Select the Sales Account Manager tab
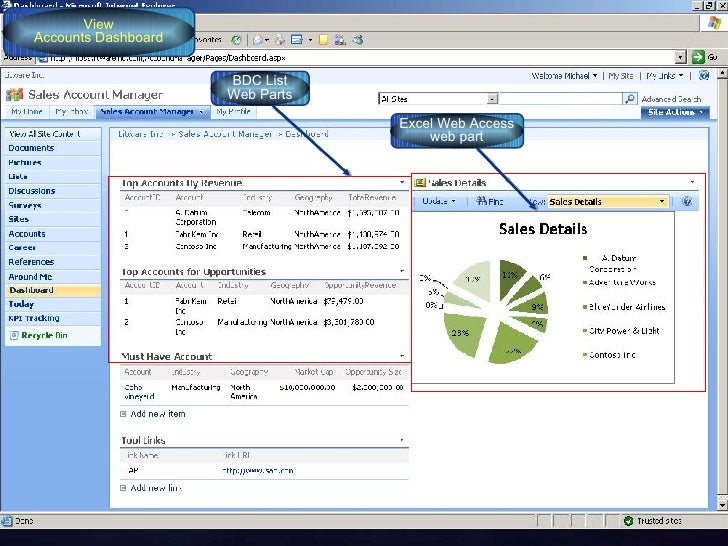Image resolution: width=728 pixels, height=546 pixels. click(x=152, y=112)
